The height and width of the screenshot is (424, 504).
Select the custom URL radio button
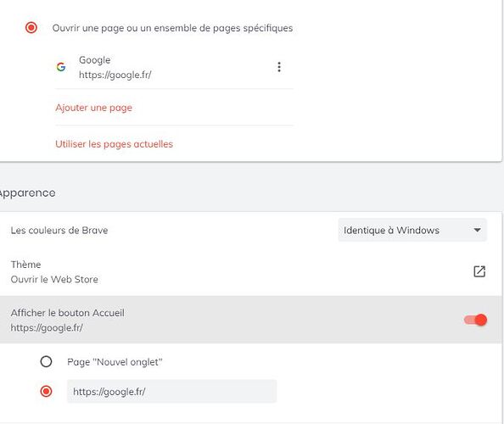click(46, 391)
